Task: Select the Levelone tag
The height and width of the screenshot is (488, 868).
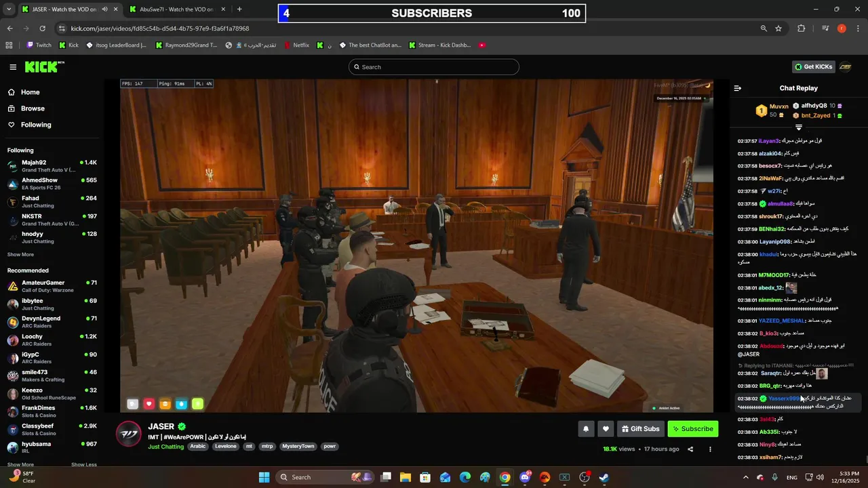Action: click(x=226, y=447)
